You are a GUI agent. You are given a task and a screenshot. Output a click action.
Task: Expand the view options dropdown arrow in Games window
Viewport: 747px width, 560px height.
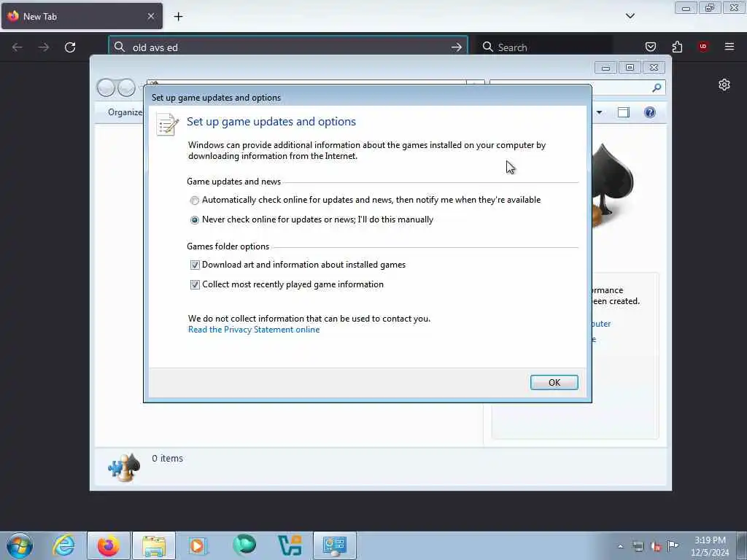click(600, 112)
